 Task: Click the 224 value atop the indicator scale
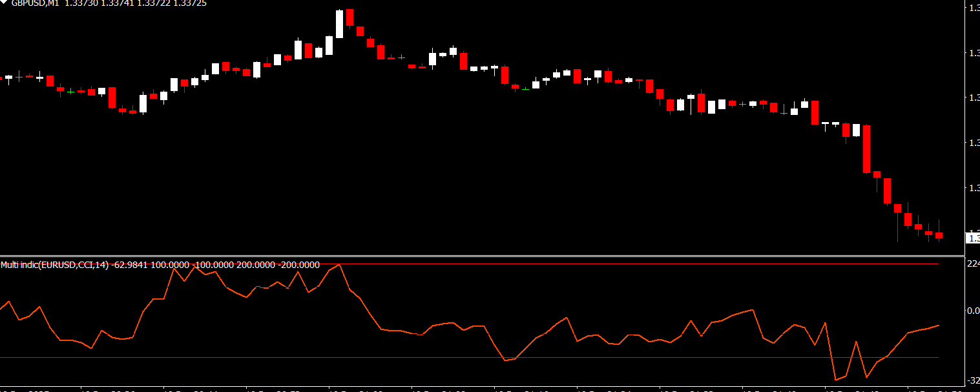click(972, 263)
